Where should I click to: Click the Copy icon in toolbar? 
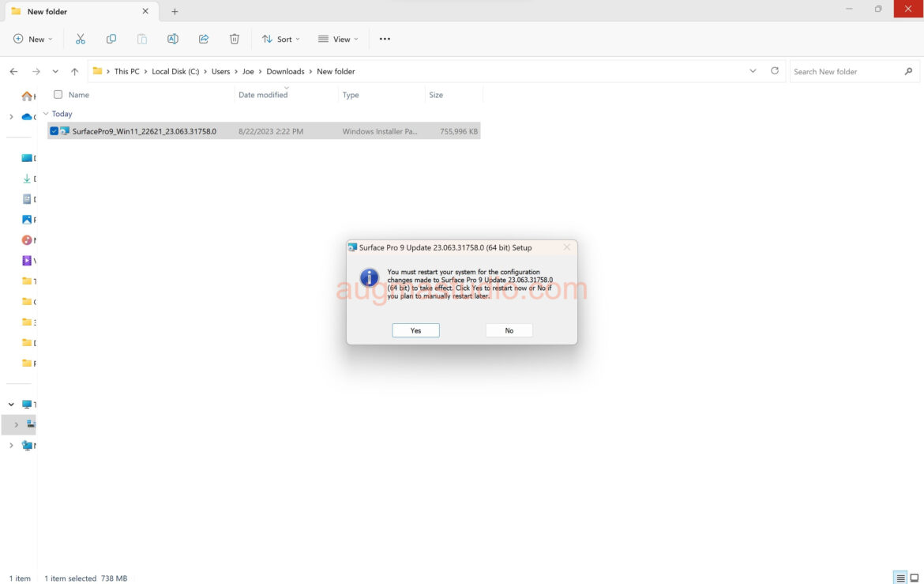point(111,39)
